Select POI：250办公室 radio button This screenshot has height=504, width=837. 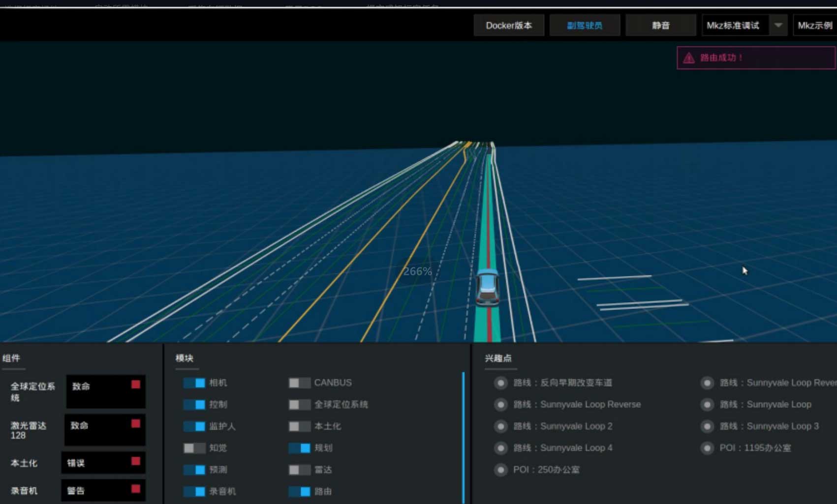(500, 470)
